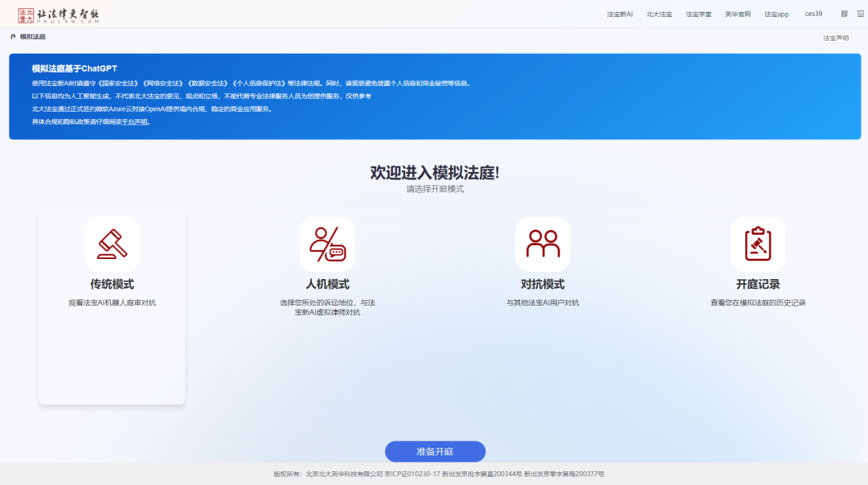Open the 平台声明 link in the banner
This screenshot has height=485, width=868.
134,122
